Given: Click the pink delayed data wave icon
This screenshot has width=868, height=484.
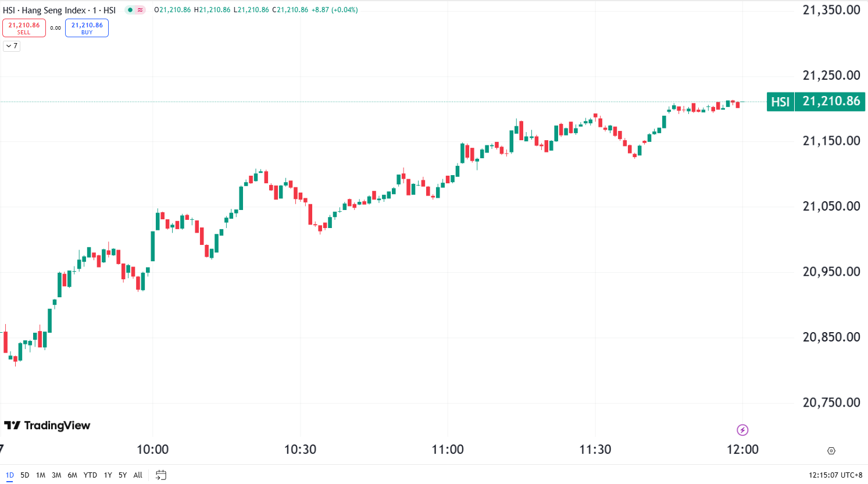Looking at the screenshot, I should coord(140,10).
